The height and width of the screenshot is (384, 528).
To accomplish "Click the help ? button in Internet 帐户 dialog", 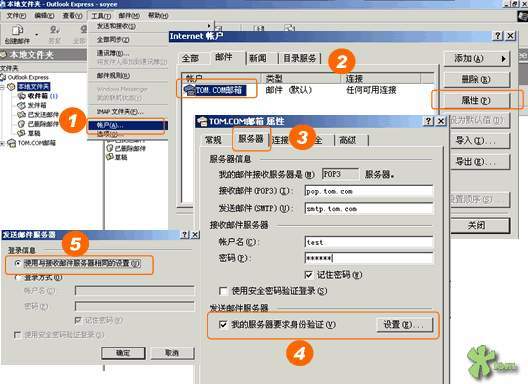I will point(498,36).
